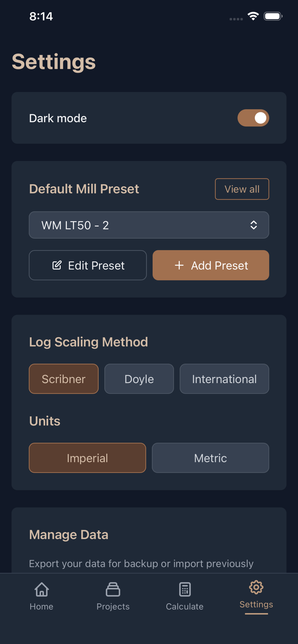
Task: Click the plus icon on Add Preset
Action: [179, 265]
